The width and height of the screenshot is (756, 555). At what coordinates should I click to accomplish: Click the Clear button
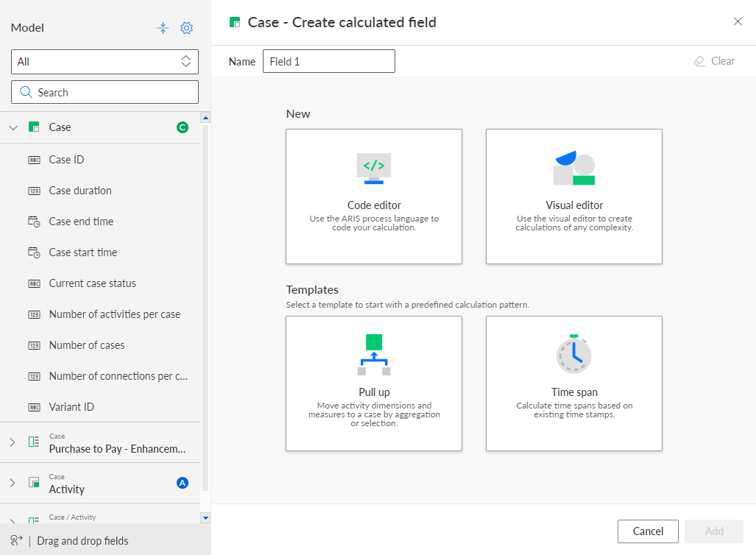click(x=715, y=61)
